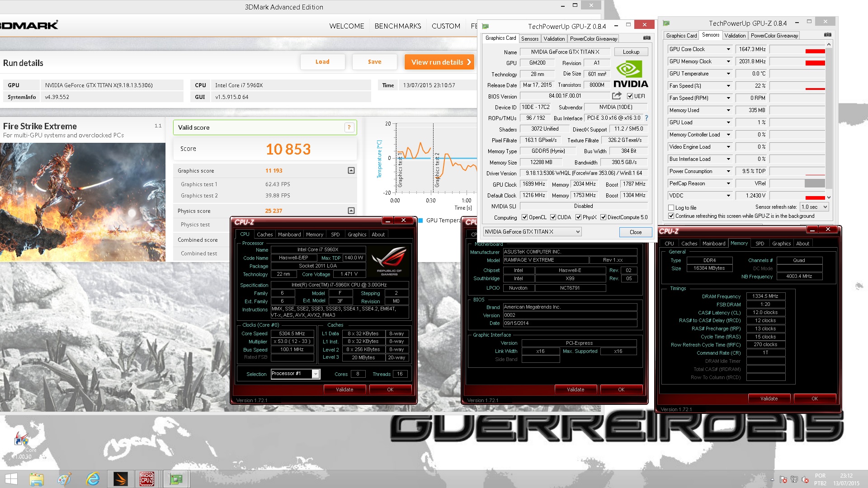
Task: Click the camera screenshot icon in front GPU-Z
Action: click(x=647, y=38)
